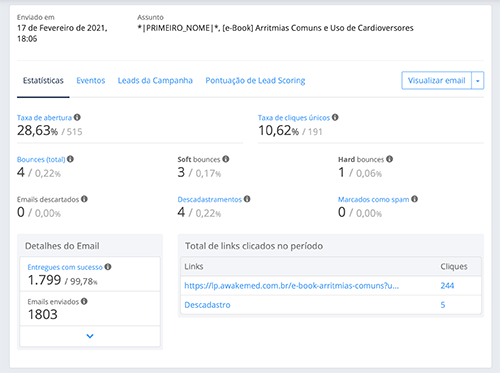This screenshot has width=500, height=373.
Task: Click the Descadastro link in links table
Action: tap(207, 305)
